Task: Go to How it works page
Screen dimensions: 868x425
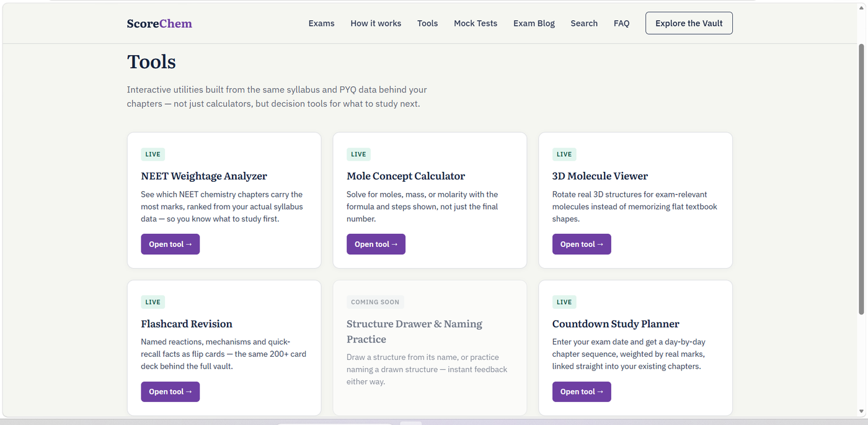Action: click(x=376, y=24)
